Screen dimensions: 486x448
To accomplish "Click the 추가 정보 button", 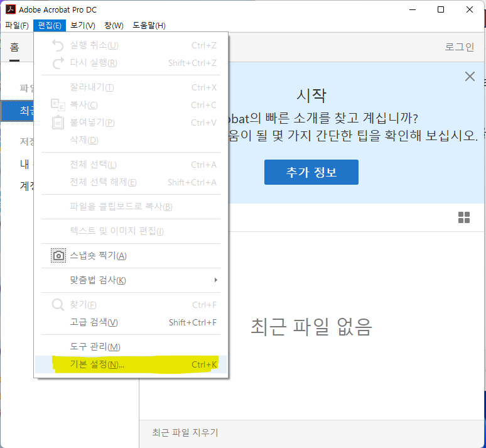I will click(x=311, y=172).
